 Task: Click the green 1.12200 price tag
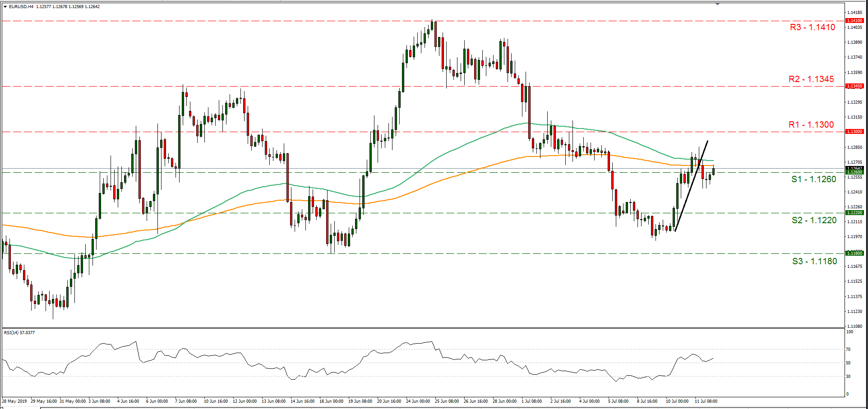pos(854,213)
